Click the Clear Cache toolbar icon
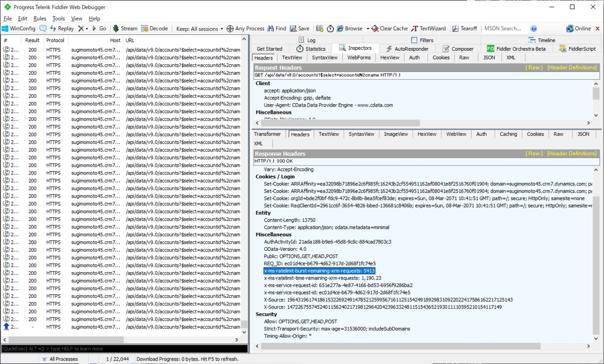 pyautogui.click(x=390, y=29)
